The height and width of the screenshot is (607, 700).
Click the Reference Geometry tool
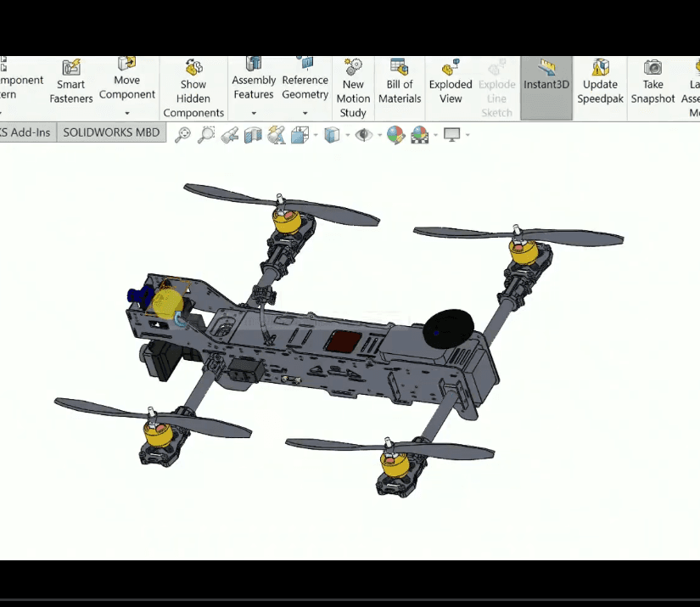click(305, 78)
